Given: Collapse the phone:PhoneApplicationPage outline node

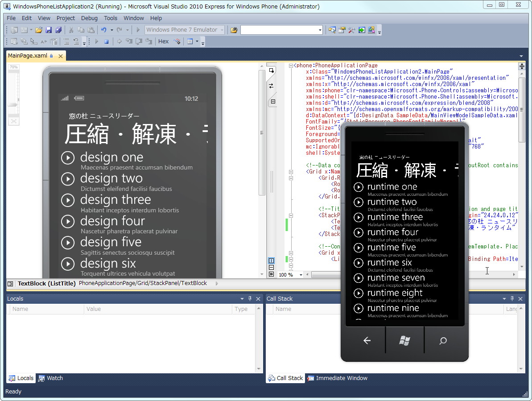Looking at the screenshot, I should [x=291, y=66].
